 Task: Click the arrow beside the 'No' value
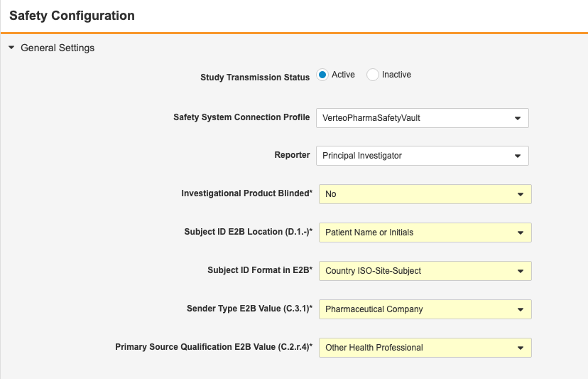click(x=521, y=194)
